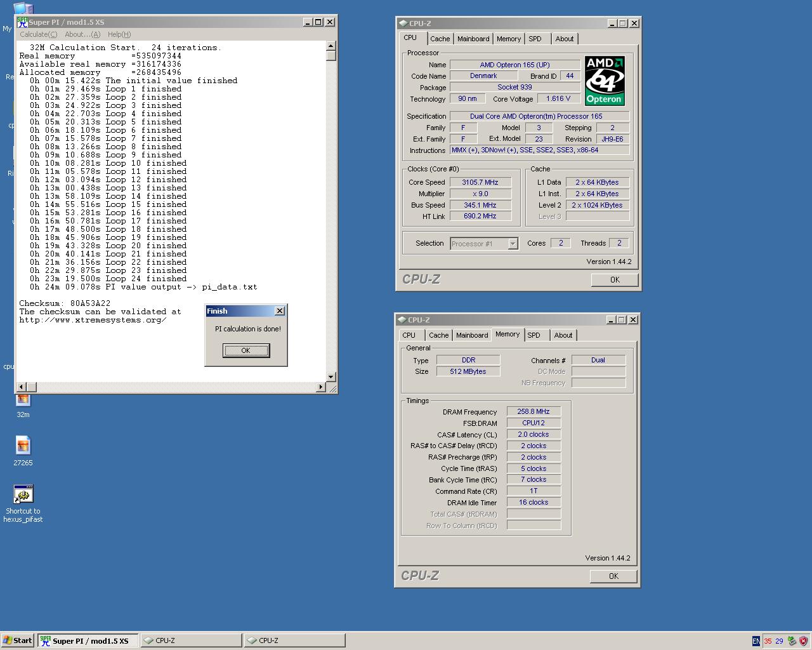Switch to About tab in lower CPU-Z
This screenshot has width=812, height=650.
(563, 335)
